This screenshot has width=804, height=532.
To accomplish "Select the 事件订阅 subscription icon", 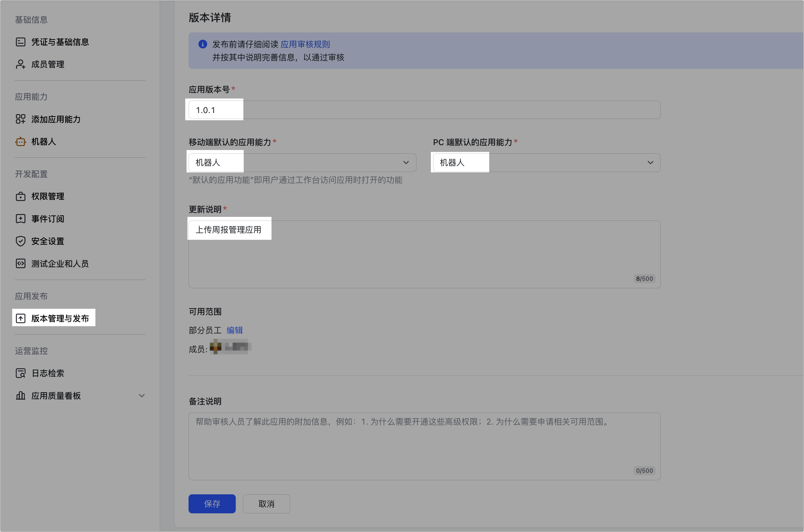I will tap(20, 218).
